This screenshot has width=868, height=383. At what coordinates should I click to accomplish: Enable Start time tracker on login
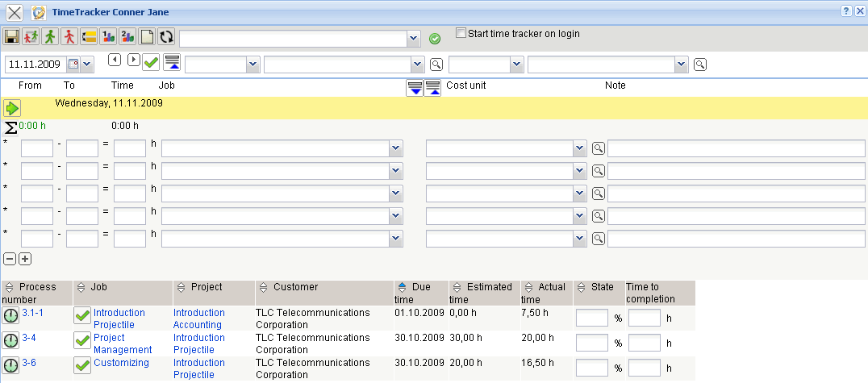(461, 34)
